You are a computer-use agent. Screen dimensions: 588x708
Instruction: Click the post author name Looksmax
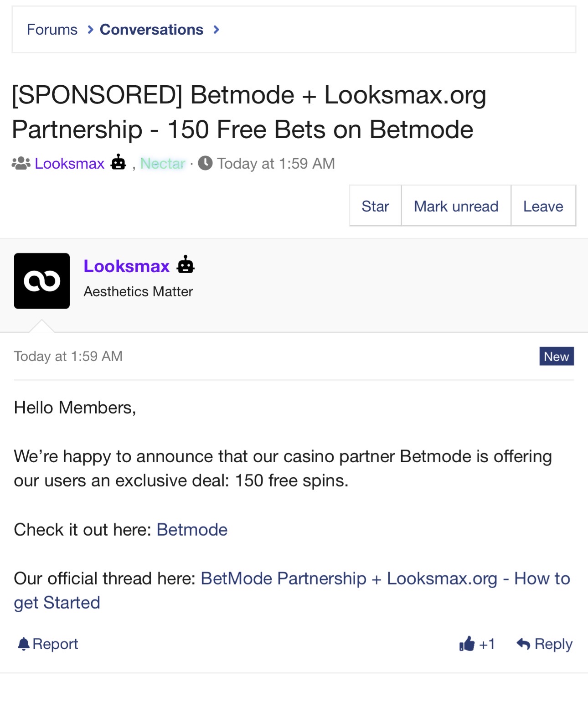click(x=126, y=266)
